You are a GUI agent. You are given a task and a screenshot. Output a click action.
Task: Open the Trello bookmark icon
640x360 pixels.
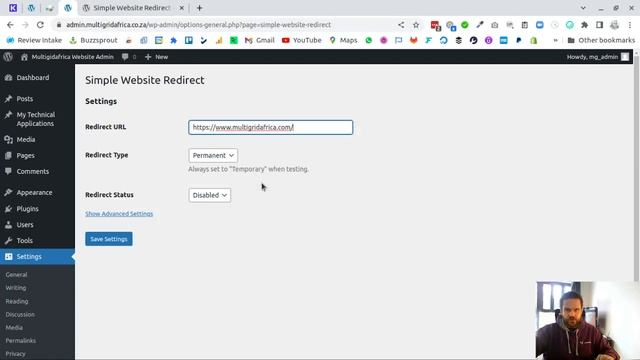(x=189, y=40)
